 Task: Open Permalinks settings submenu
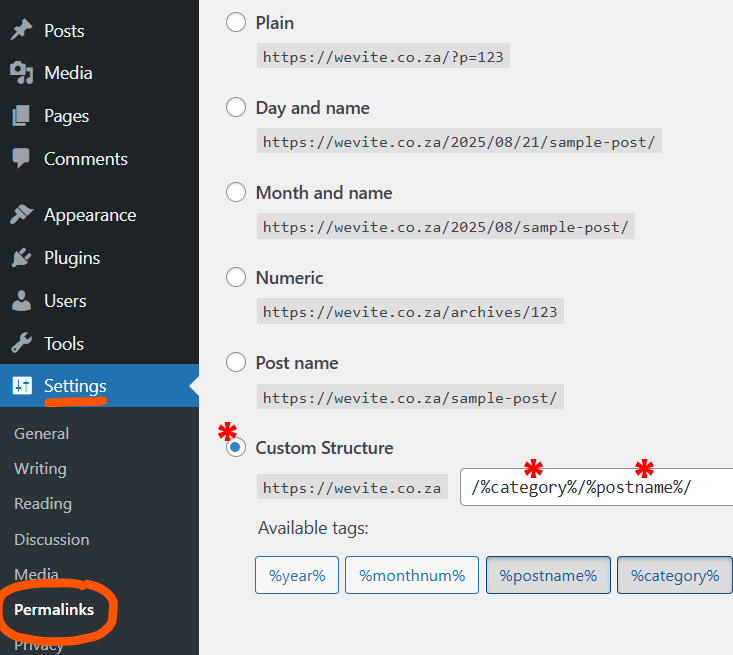click(x=54, y=610)
